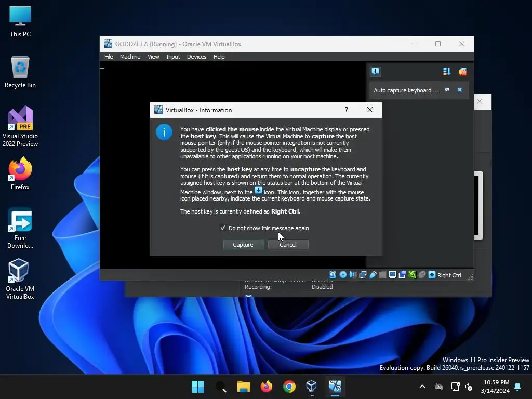532x399 pixels.
Task: Open Google Chrome from the taskbar
Action: click(x=289, y=387)
